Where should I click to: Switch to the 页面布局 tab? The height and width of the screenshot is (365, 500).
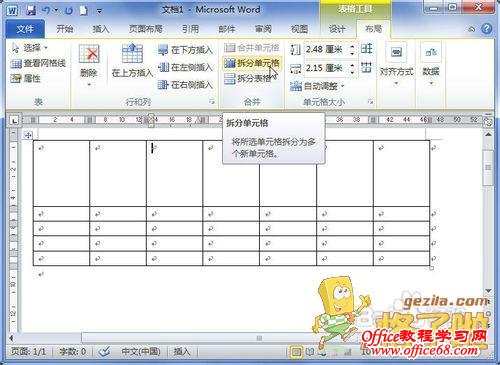coord(146,29)
